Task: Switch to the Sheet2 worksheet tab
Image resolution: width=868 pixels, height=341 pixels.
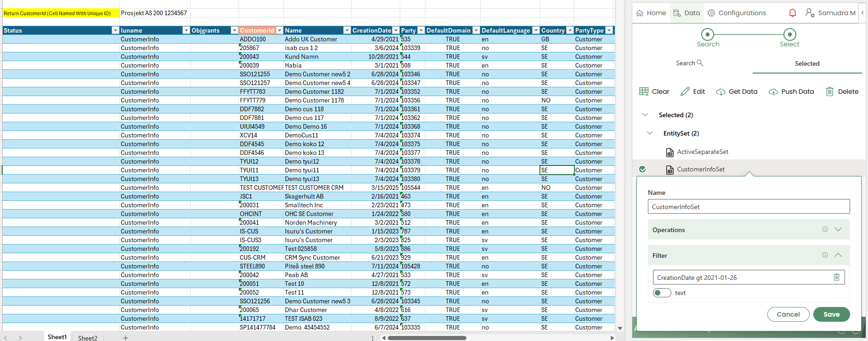Action: point(87,338)
